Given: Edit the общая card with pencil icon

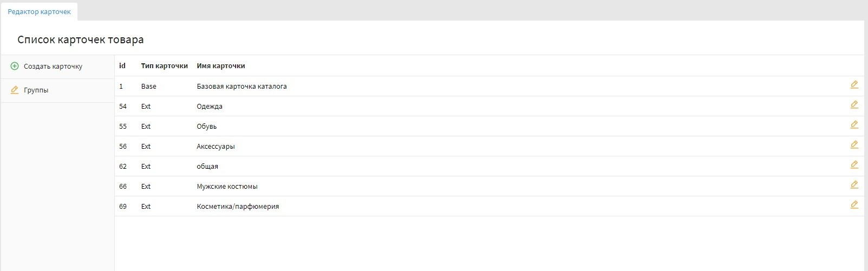Looking at the screenshot, I should (854, 165).
